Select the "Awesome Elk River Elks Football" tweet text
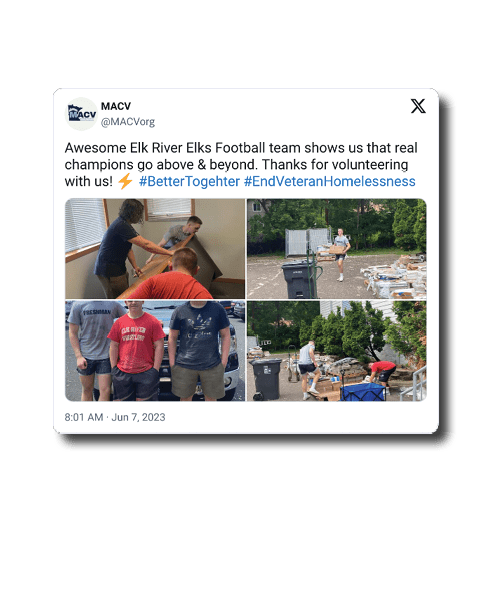The image size is (498, 589). [x=241, y=165]
